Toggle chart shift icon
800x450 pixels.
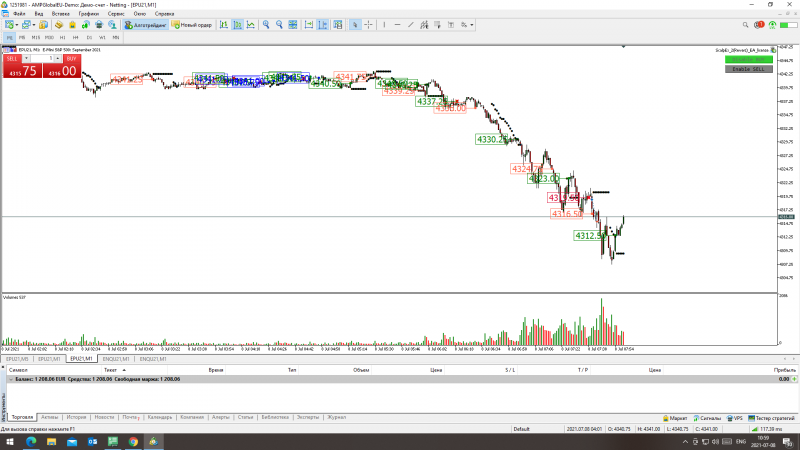pos(322,24)
